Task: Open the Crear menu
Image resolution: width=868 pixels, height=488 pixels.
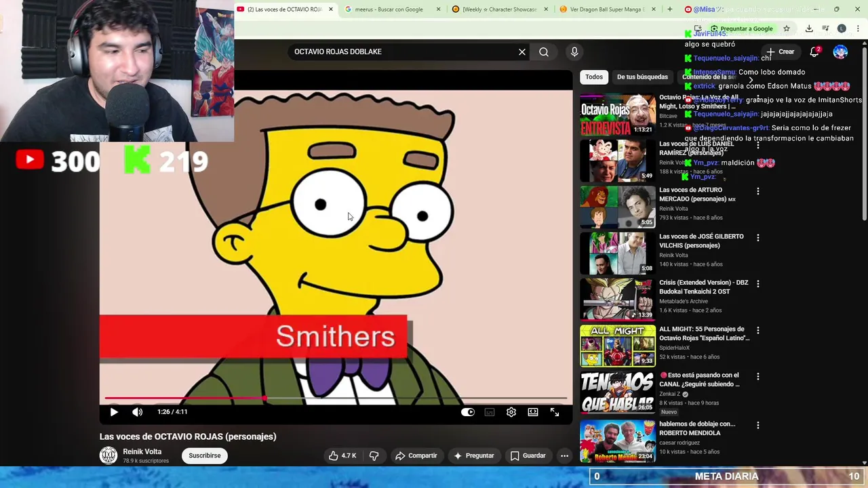Action: (780, 52)
